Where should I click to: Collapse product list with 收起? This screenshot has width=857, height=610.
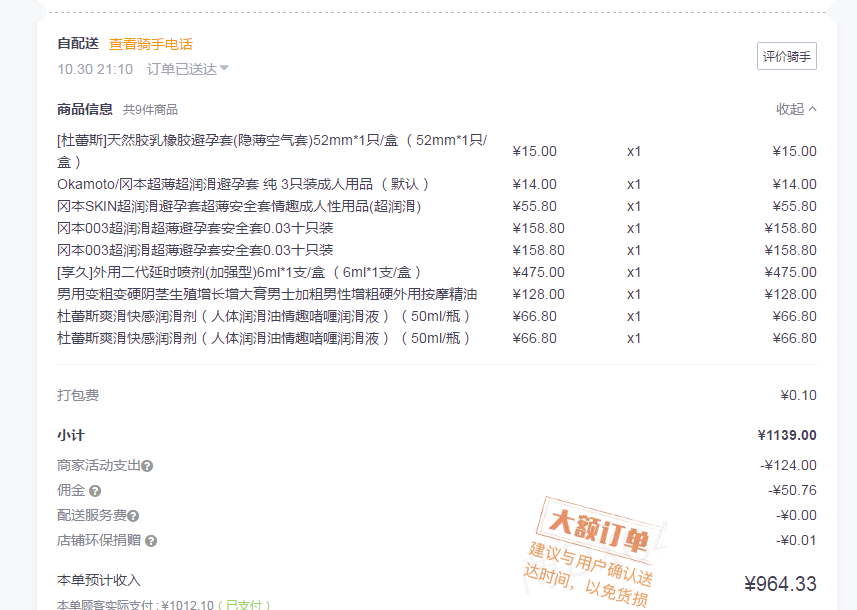pyautogui.click(x=796, y=109)
